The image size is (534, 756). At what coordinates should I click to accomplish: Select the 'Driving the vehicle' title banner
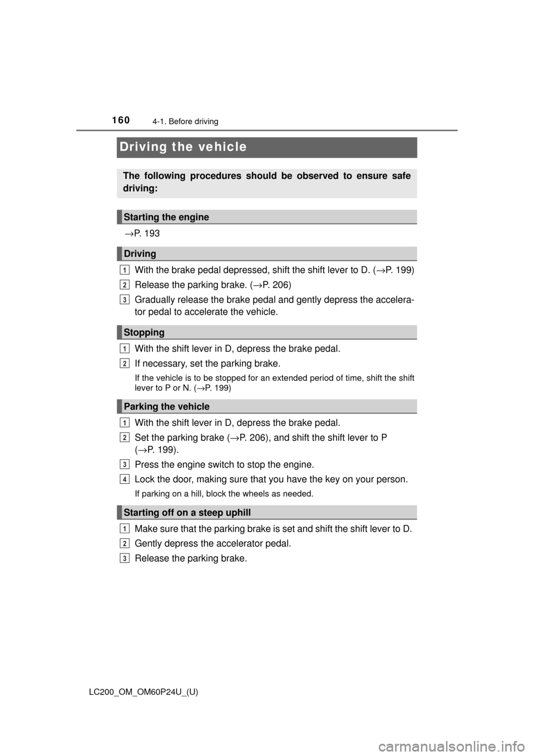point(267,148)
